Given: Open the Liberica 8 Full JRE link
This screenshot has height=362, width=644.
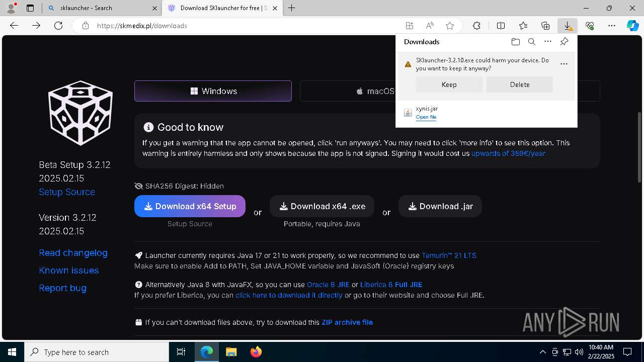Looking at the screenshot, I should (391, 285).
